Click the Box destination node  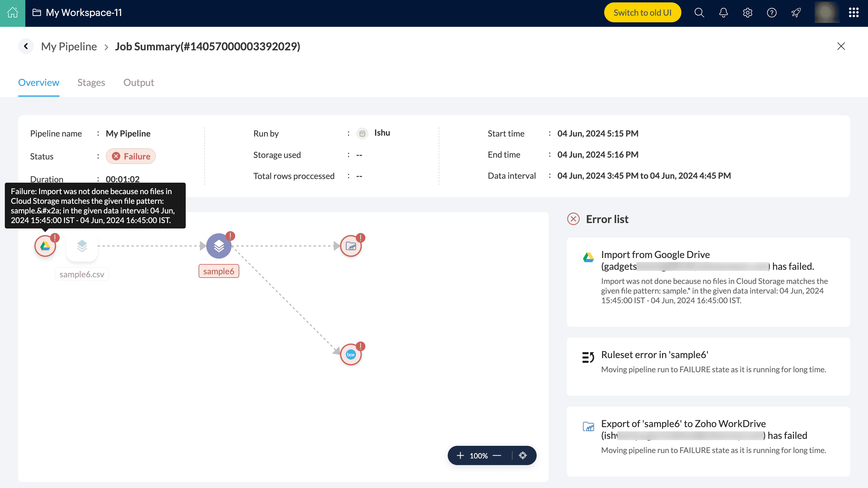351,355
